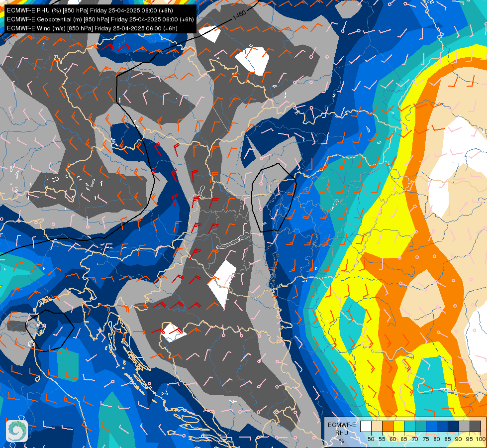Click the legend value 75

click(426, 439)
